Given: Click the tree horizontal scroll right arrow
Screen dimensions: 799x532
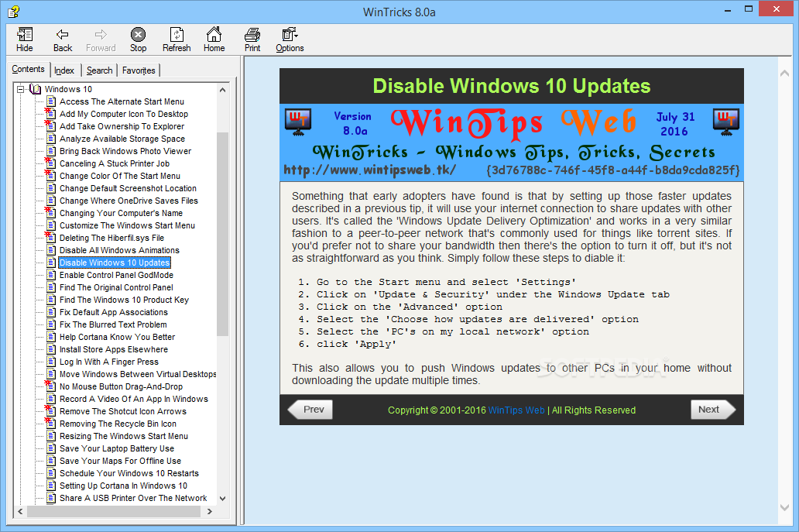Looking at the screenshot, I should click(x=210, y=511).
